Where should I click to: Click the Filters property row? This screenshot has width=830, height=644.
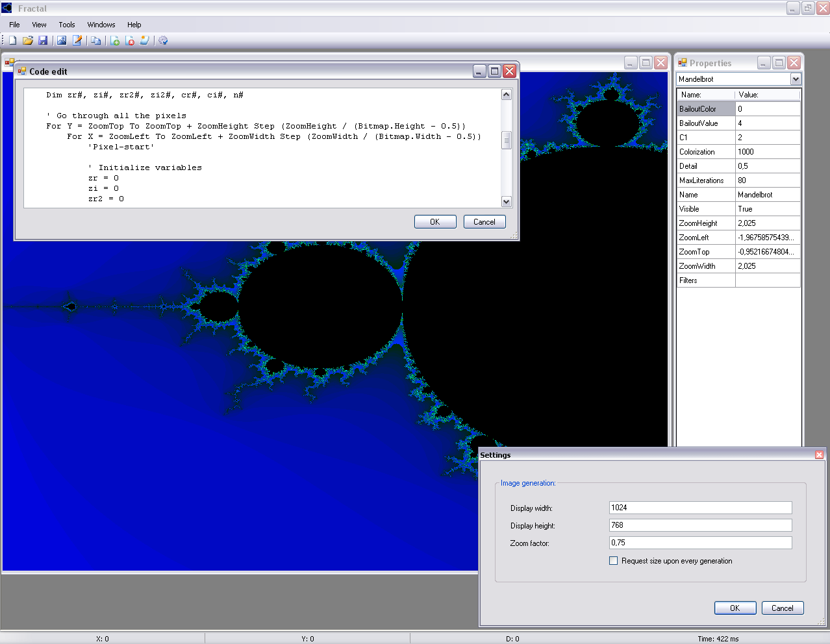pos(738,280)
